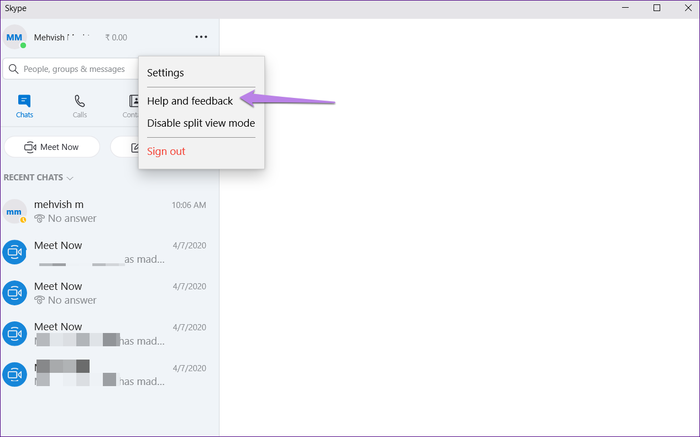Choose Disable split view mode
The image size is (700, 437).
point(201,123)
